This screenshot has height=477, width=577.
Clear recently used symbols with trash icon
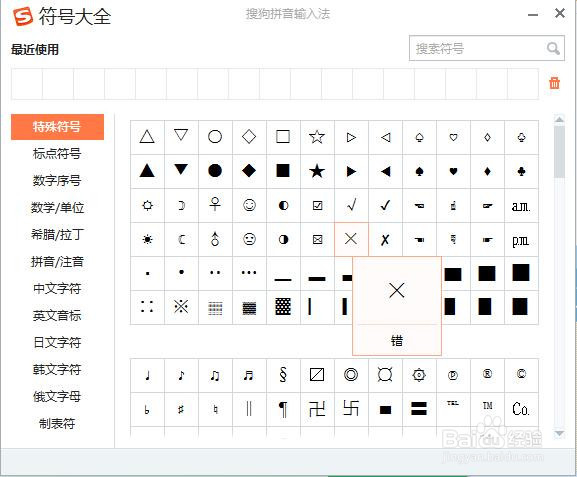click(x=554, y=83)
